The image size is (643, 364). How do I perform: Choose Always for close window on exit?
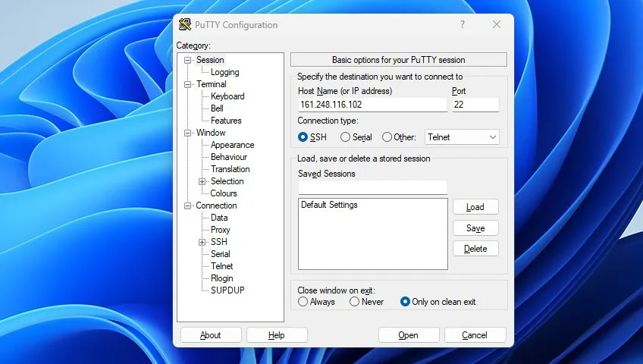(x=303, y=302)
